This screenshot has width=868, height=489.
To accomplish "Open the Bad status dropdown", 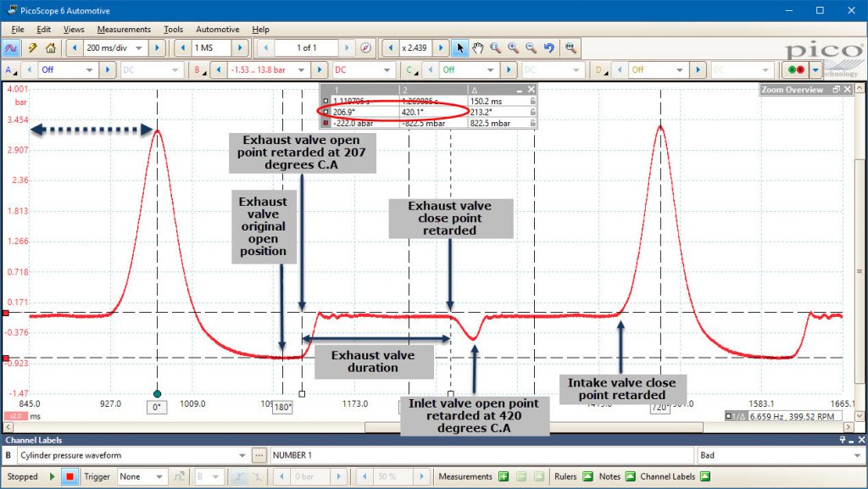I will (858, 455).
